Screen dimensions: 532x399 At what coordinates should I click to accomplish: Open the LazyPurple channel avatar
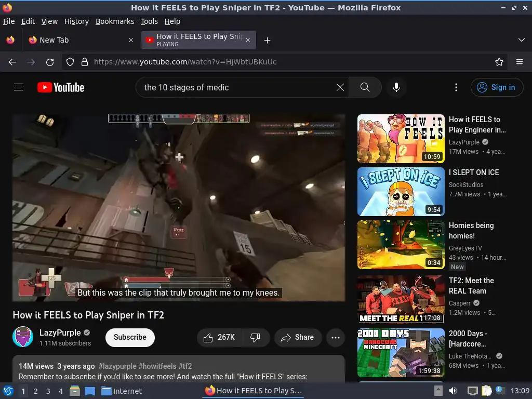[23, 337]
